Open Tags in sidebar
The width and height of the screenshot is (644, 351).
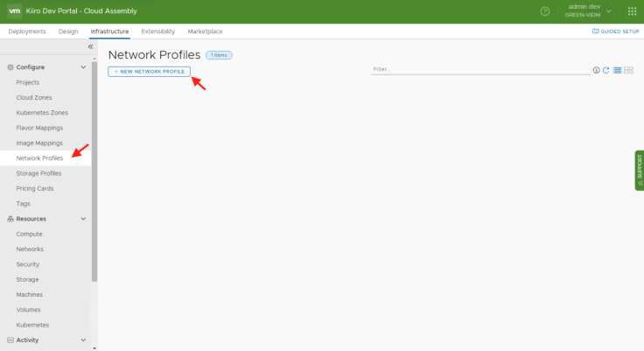pyautogui.click(x=23, y=204)
